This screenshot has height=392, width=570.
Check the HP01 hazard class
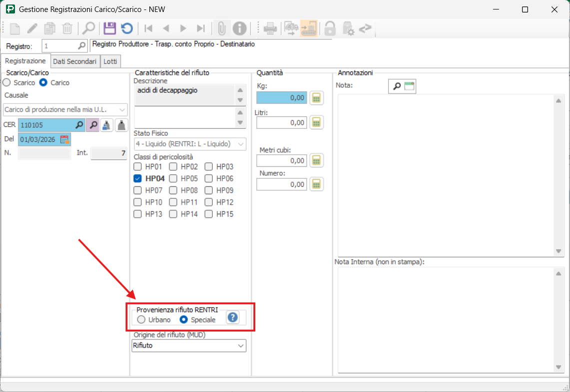pos(137,167)
